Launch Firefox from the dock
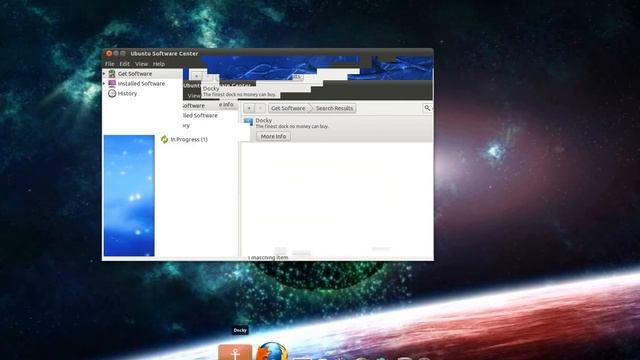640x360 pixels. pos(272,351)
